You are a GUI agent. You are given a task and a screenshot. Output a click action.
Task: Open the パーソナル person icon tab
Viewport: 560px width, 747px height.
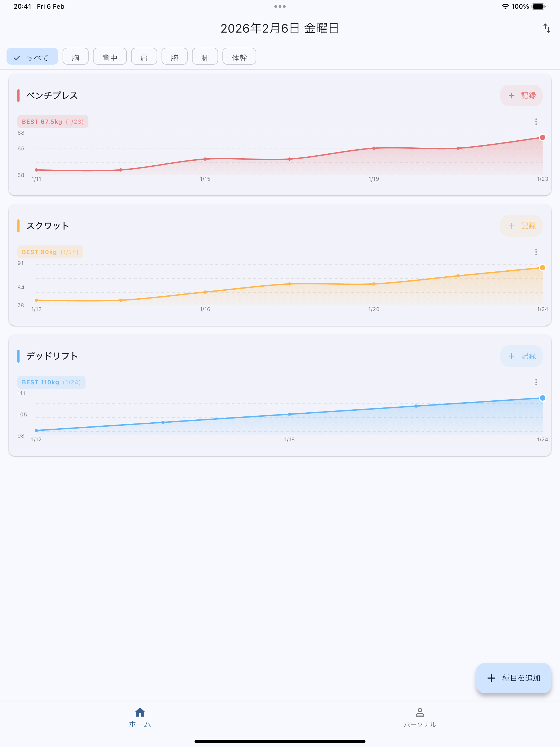[x=419, y=712]
